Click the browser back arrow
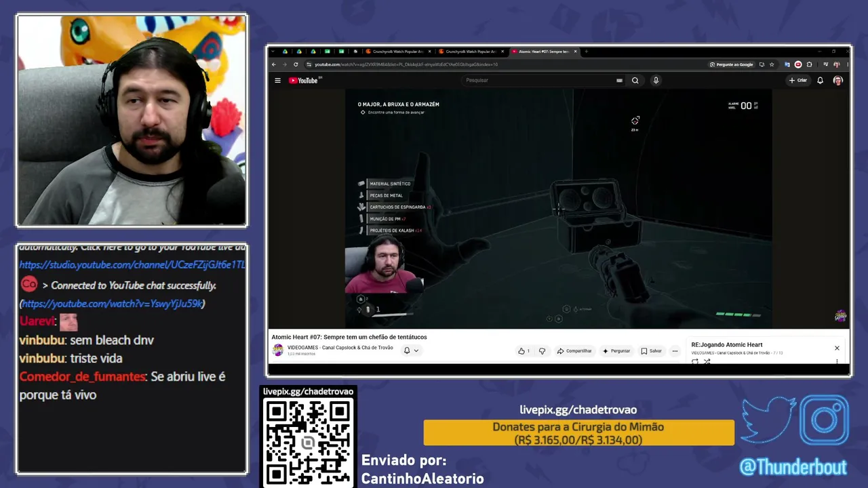This screenshot has height=488, width=868. 274,64
